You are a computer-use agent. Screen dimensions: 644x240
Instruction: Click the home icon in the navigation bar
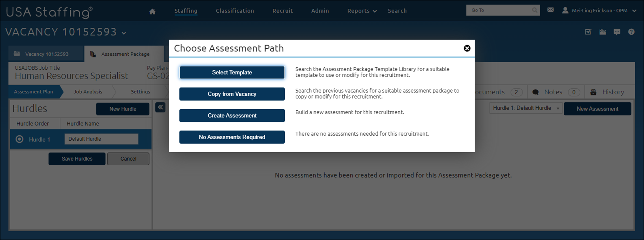152,11
